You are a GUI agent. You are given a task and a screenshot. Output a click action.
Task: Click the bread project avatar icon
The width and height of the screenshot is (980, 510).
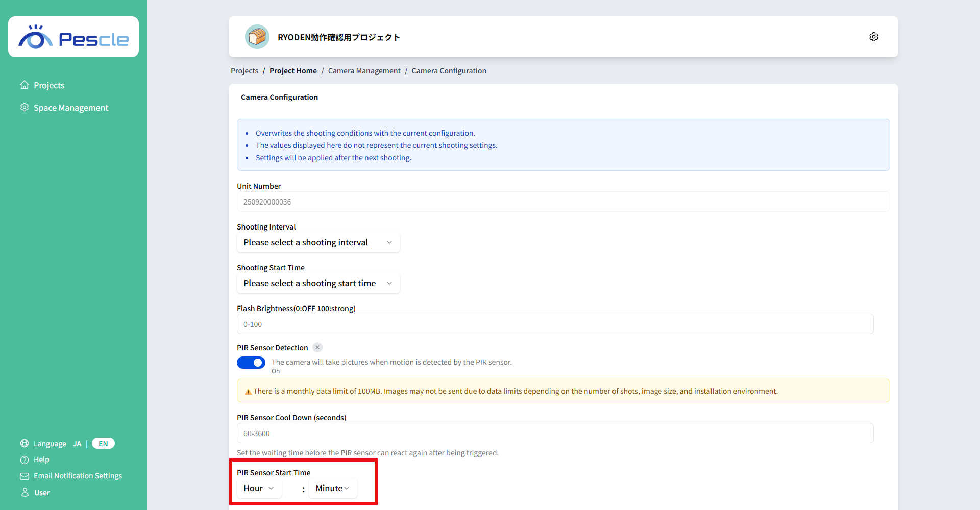coord(257,37)
